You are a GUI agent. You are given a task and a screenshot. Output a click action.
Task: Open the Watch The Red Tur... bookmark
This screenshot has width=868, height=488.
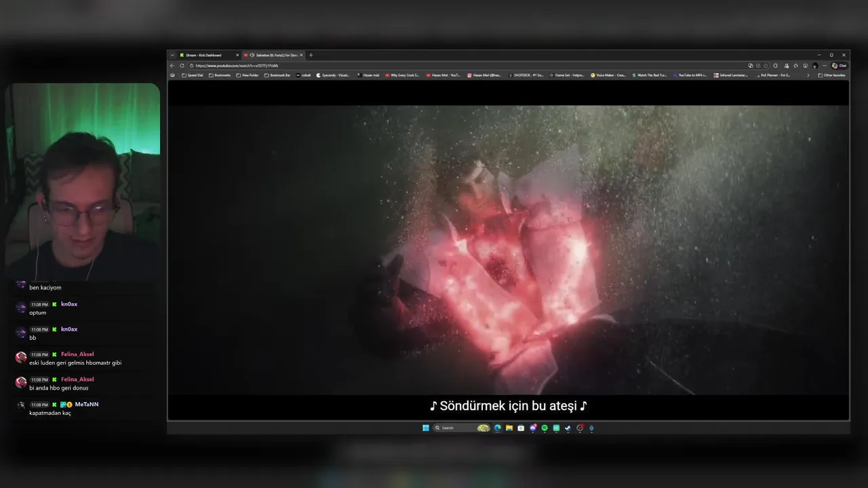pos(650,75)
